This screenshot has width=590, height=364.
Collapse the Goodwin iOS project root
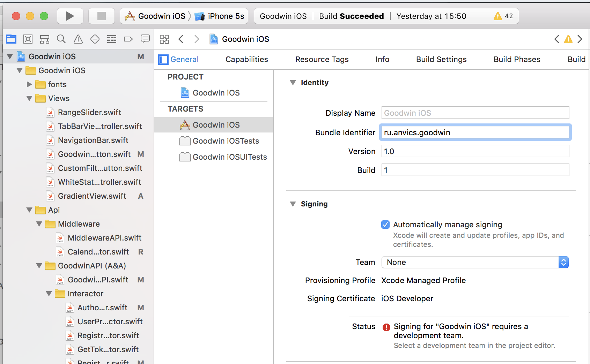(10, 56)
